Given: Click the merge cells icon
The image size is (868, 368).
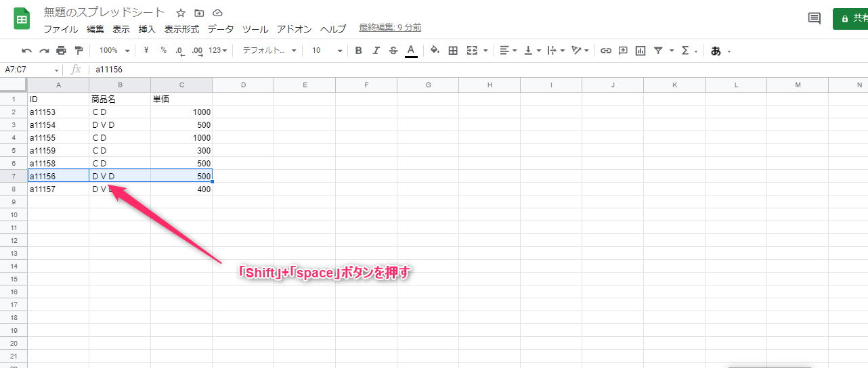Looking at the screenshot, I should pyautogui.click(x=472, y=50).
